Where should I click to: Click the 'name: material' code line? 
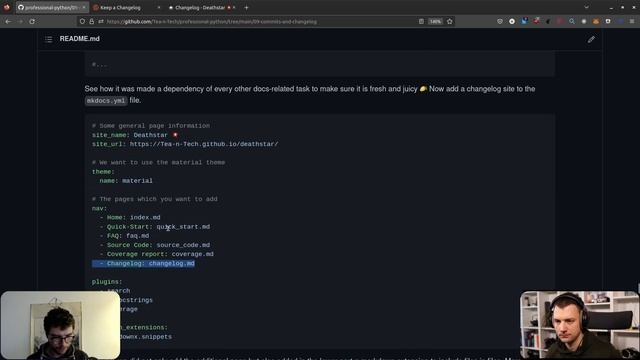[x=126, y=181]
